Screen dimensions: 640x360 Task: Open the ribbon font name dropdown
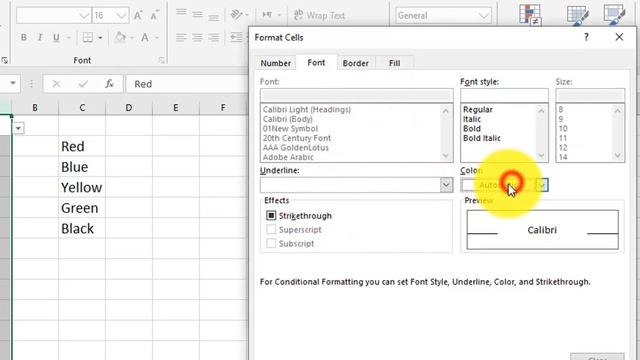[x=84, y=16]
